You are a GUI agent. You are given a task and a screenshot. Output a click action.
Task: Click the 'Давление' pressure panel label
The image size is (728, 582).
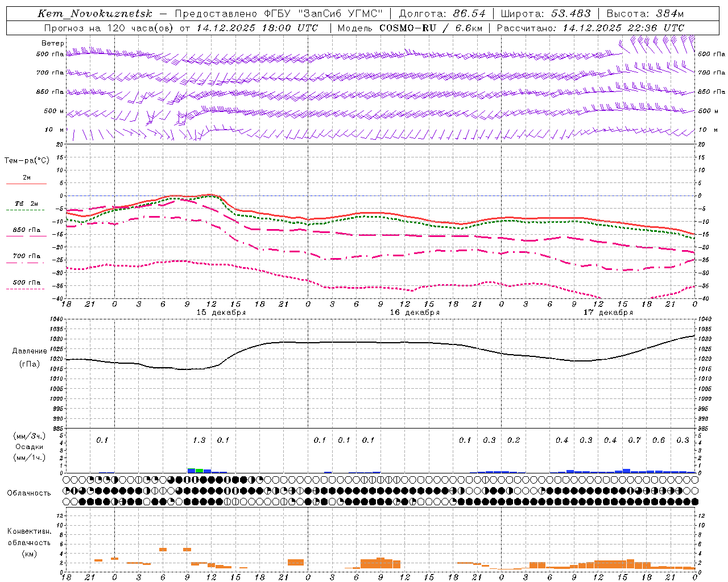pos(30,351)
